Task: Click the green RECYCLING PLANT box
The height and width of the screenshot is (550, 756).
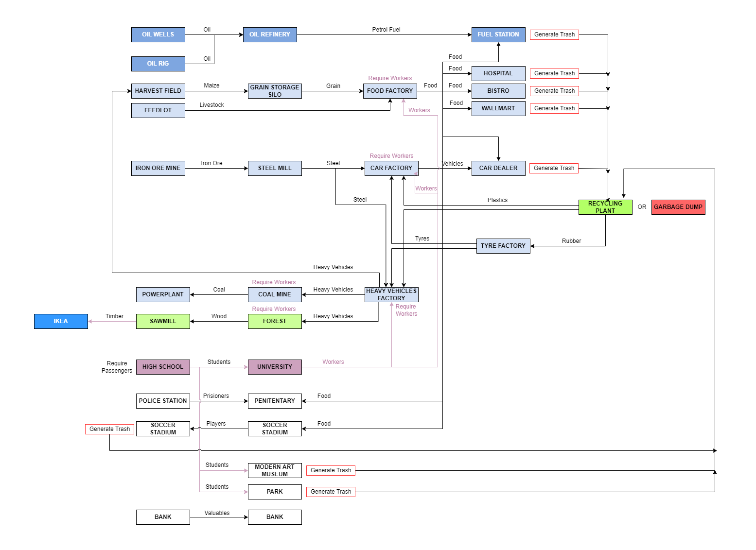Action: click(x=605, y=207)
